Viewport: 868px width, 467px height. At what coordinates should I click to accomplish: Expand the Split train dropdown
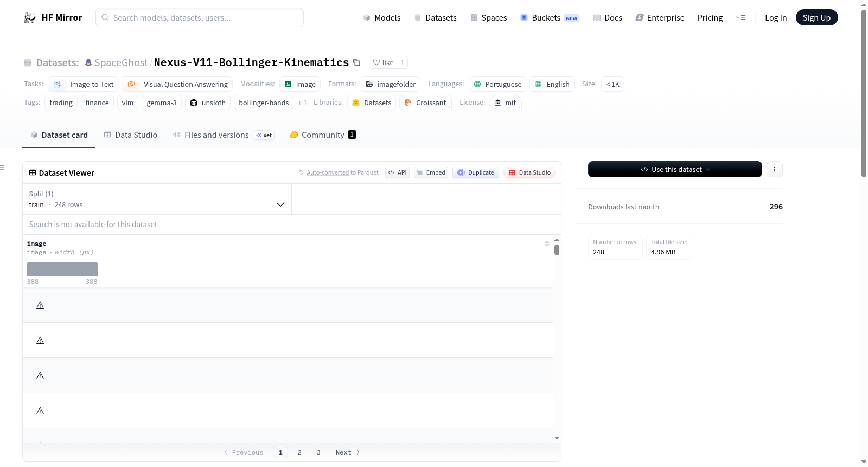(157, 199)
